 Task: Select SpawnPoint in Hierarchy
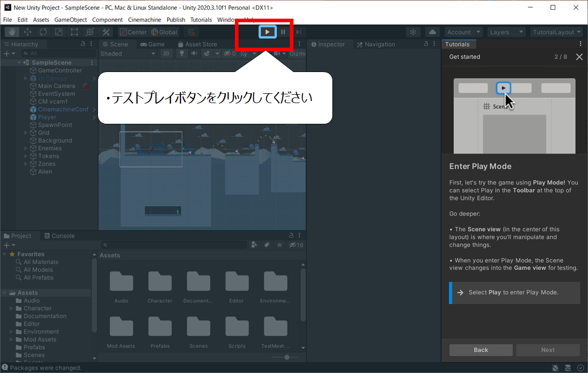click(x=55, y=125)
